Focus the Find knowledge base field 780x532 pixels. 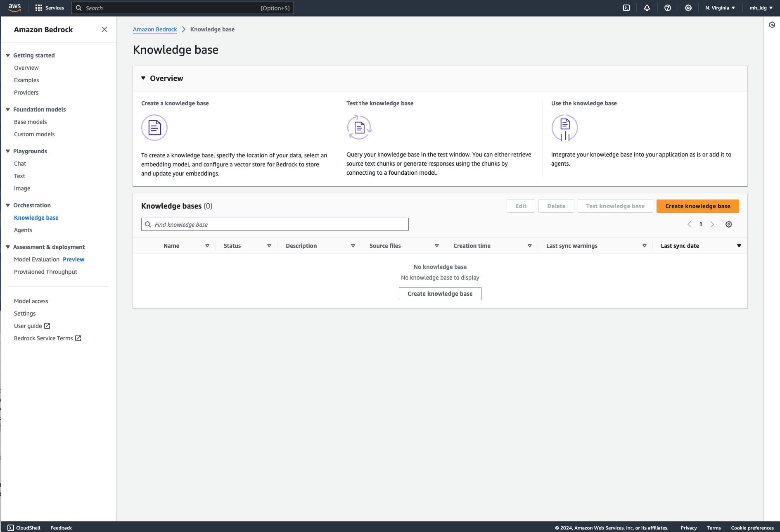(x=275, y=224)
